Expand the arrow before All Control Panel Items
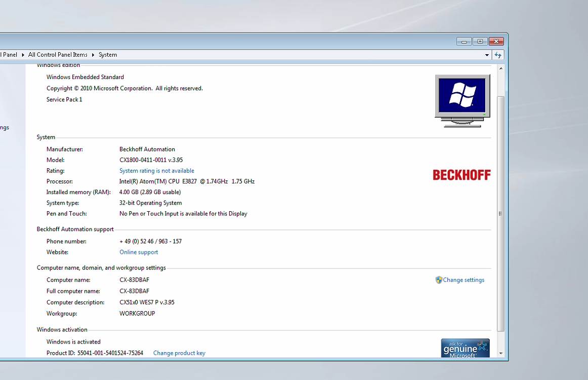The width and height of the screenshot is (588, 380). pos(23,55)
